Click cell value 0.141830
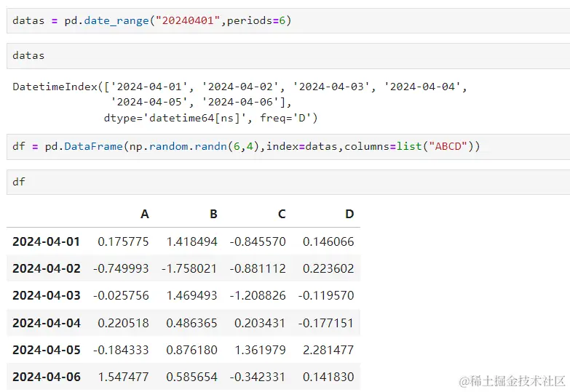Viewport: 570px width, 392px height. [328, 377]
